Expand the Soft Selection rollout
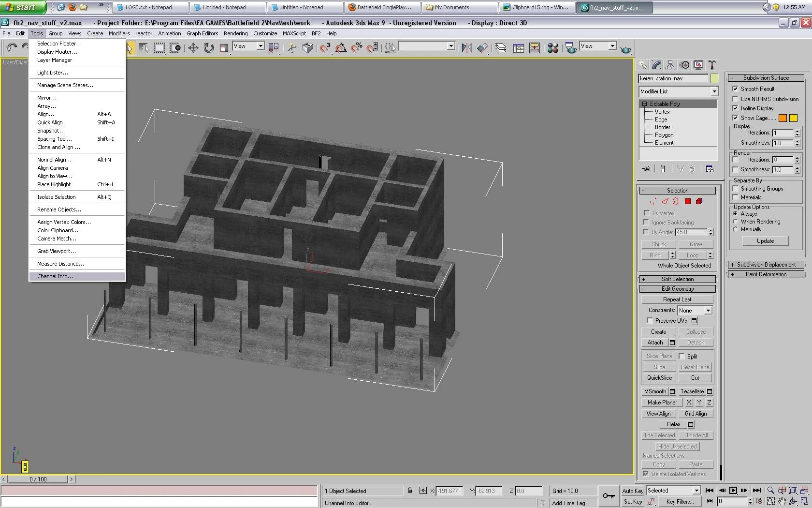Image resolution: width=812 pixels, height=508 pixels. pos(677,279)
